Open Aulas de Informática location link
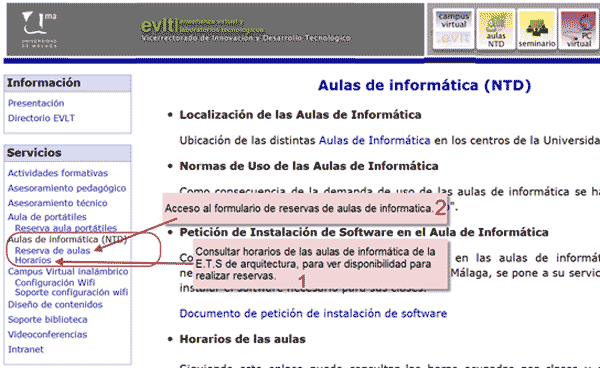The image size is (600, 368). pyautogui.click(x=375, y=141)
